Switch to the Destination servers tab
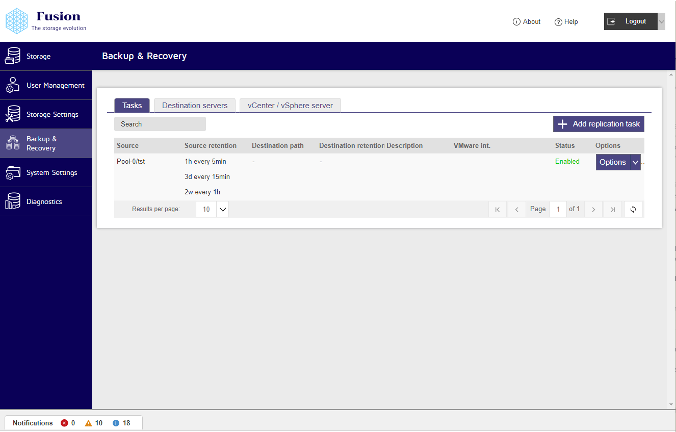The width and height of the screenshot is (676, 432). tap(195, 105)
